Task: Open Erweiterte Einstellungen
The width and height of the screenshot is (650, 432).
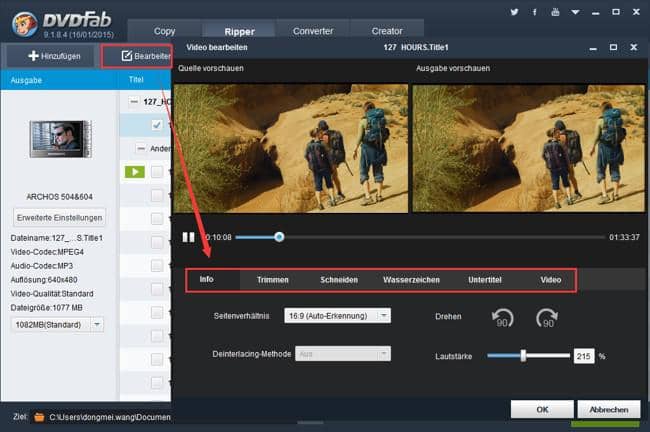Action: pos(59,218)
